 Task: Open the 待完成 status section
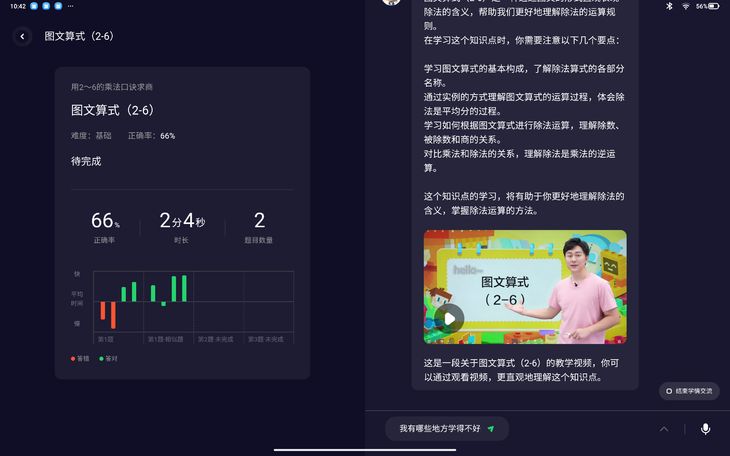(x=86, y=161)
